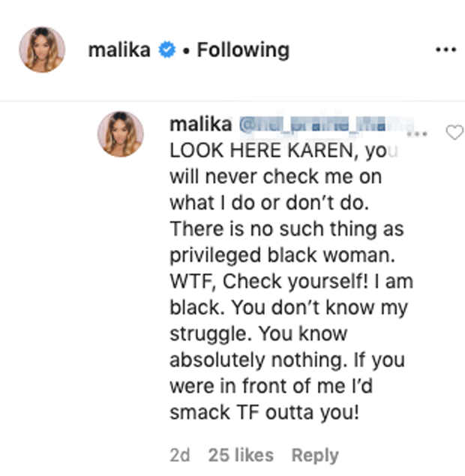Screen dimensions: 465x476
Task: Reply to malika's comment
Action: (314, 455)
